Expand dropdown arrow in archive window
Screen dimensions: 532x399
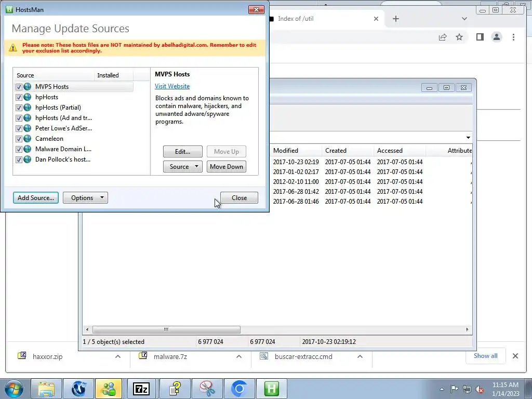[468, 137]
